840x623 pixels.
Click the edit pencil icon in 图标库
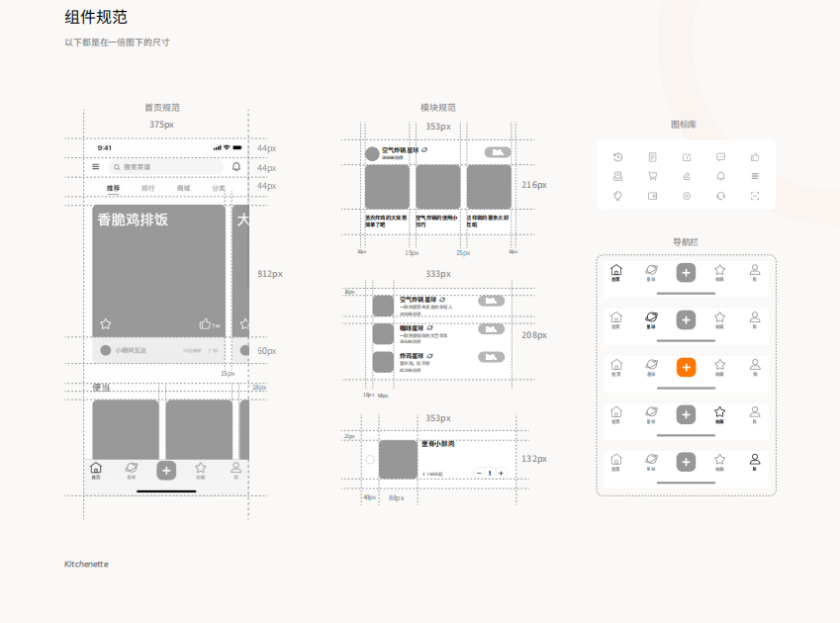[687, 176]
